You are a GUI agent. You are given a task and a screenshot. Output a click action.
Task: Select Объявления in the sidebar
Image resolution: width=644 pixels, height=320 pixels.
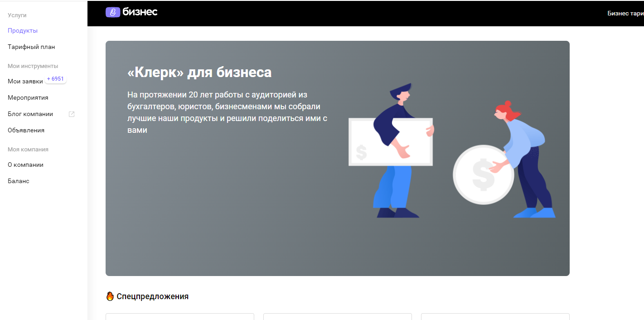pos(26,131)
